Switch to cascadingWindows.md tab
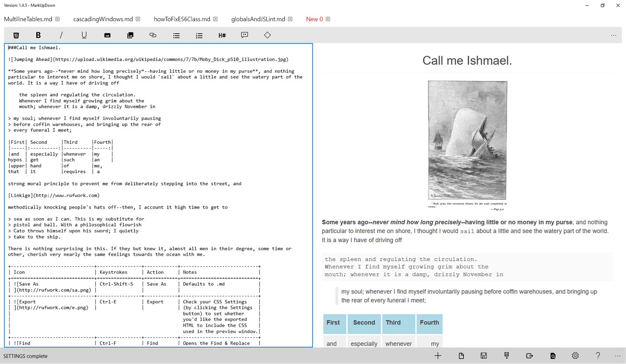 [103, 19]
